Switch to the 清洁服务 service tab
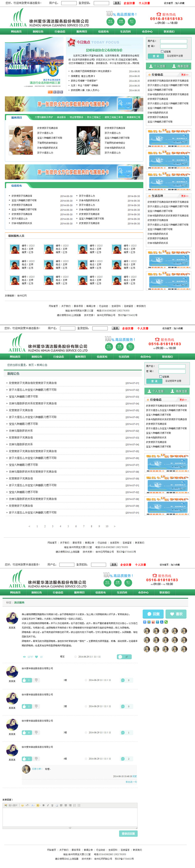 [61, 117]
